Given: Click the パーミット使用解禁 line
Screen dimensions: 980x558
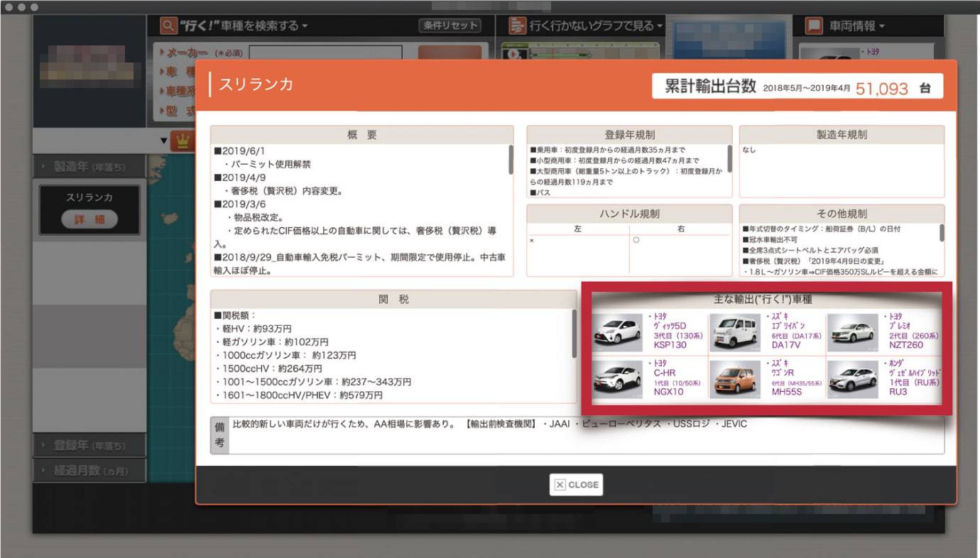Looking at the screenshot, I should pyautogui.click(x=267, y=164).
